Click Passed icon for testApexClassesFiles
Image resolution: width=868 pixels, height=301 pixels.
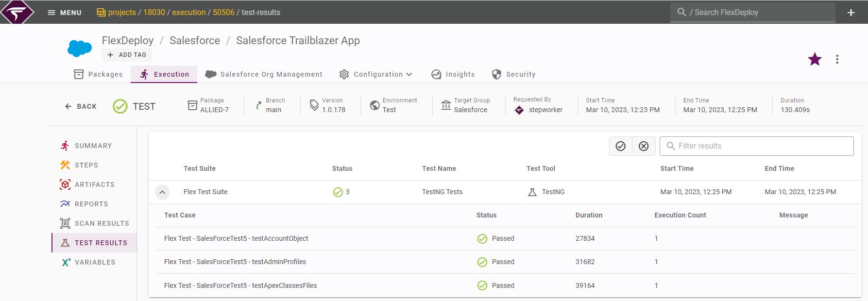[x=482, y=285]
